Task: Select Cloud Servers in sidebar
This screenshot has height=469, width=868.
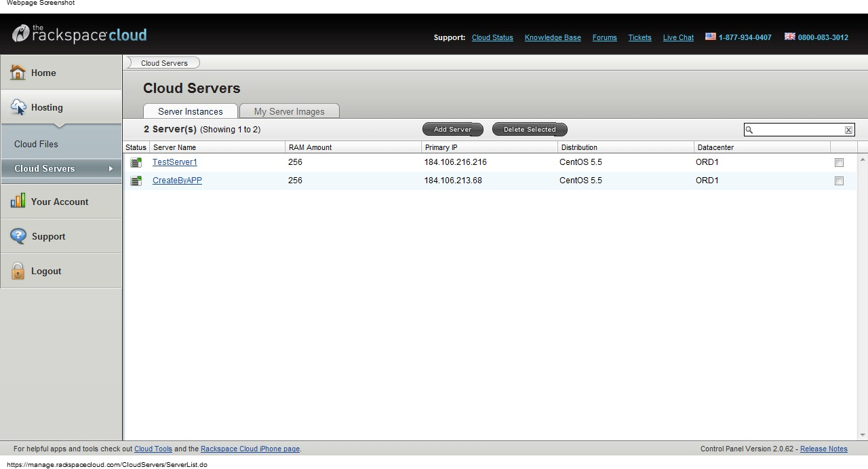Action: click(x=61, y=168)
